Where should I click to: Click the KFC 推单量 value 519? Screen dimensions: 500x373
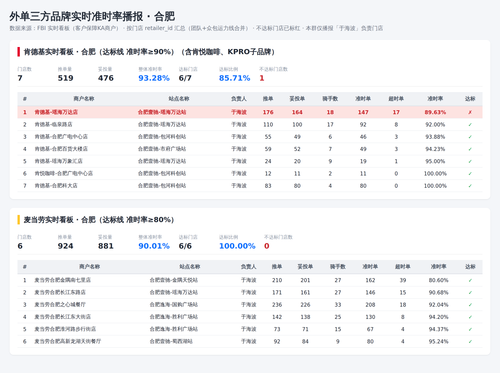point(65,78)
